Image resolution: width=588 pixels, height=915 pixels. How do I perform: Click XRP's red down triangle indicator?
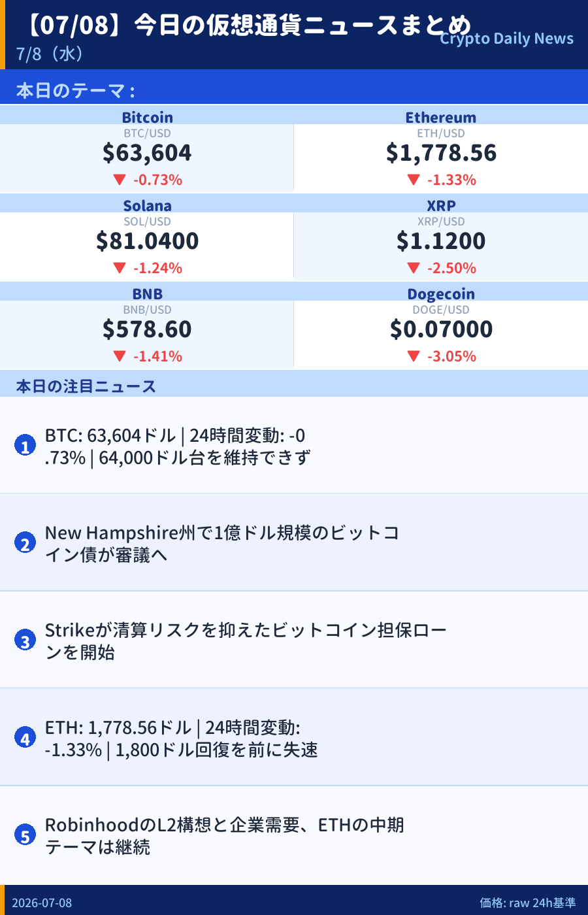[413, 267]
